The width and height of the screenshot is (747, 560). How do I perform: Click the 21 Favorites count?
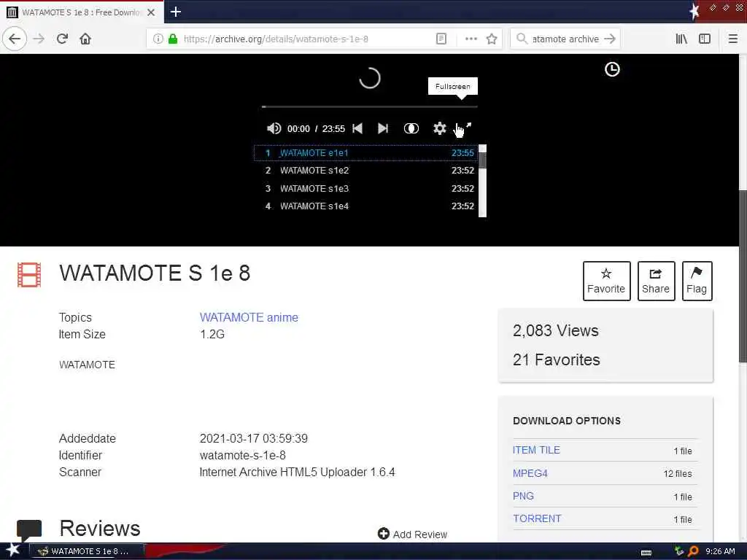[x=557, y=360]
